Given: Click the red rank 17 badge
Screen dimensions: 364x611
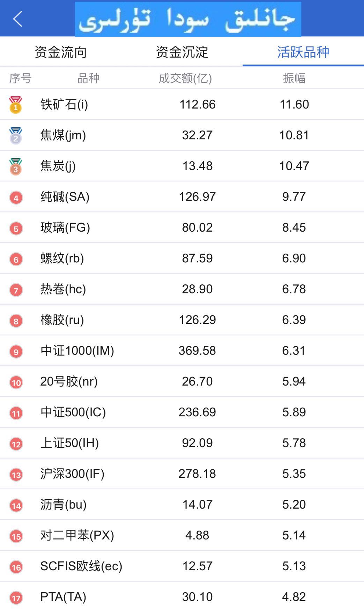Looking at the screenshot, I should click(16, 598).
